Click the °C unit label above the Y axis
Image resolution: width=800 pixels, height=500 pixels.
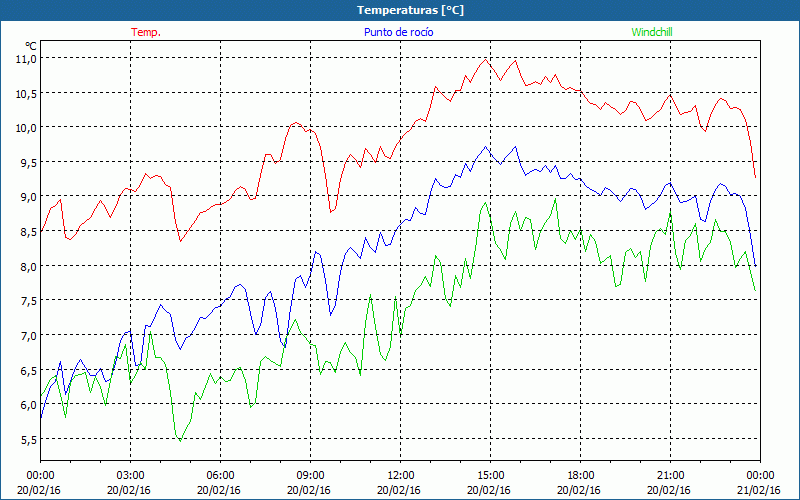(31, 46)
